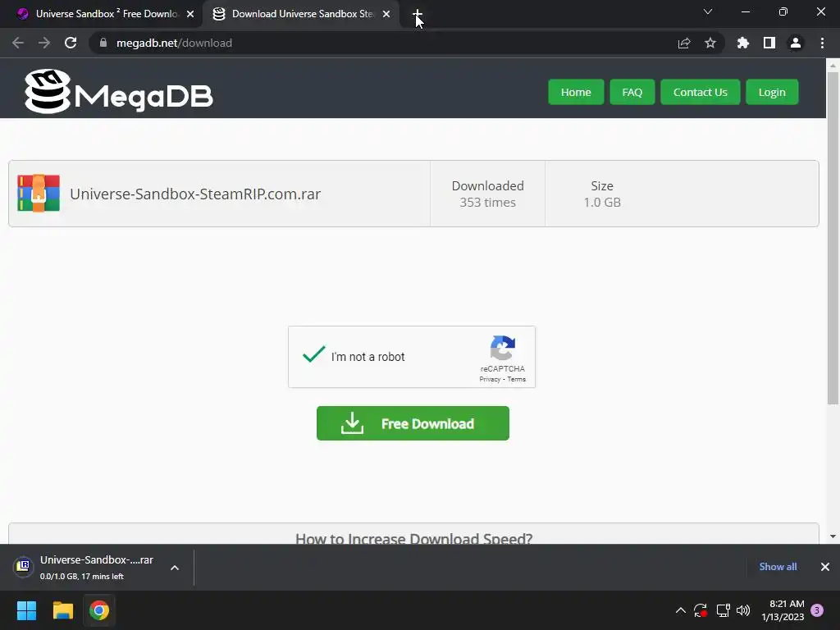Viewport: 840px width, 630px height.
Task: Open the sync status tray icon
Action: pyautogui.click(x=701, y=610)
